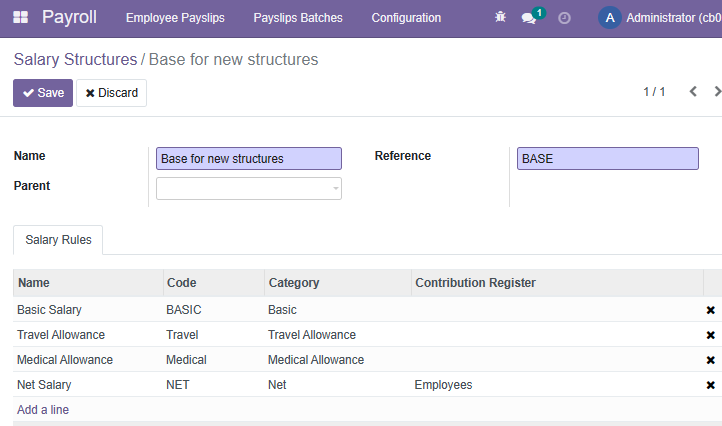Save the salary structure
The height and width of the screenshot is (426, 722).
43,93
